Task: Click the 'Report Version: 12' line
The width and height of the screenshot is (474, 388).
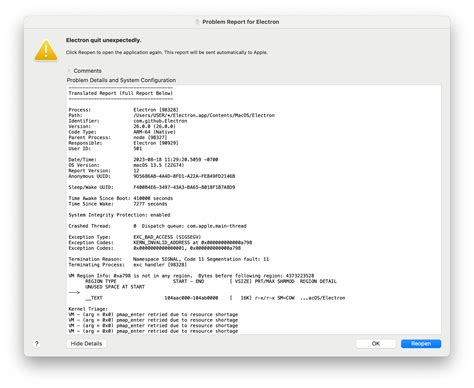Action: pos(104,171)
